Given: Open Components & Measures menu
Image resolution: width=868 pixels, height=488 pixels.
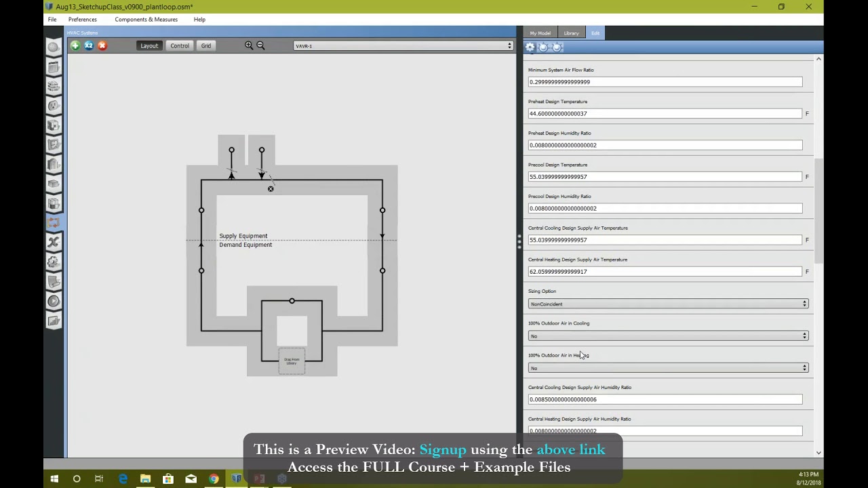Looking at the screenshot, I should click(x=146, y=19).
